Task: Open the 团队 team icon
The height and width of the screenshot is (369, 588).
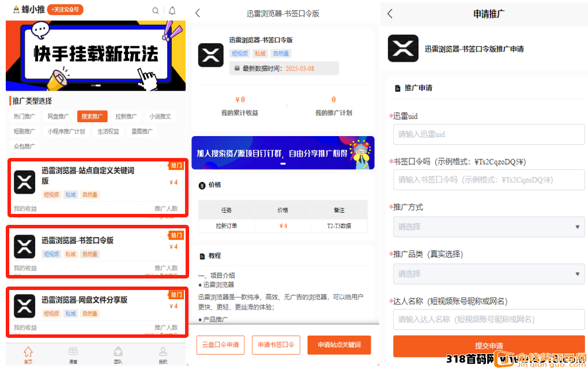Action: [x=118, y=355]
